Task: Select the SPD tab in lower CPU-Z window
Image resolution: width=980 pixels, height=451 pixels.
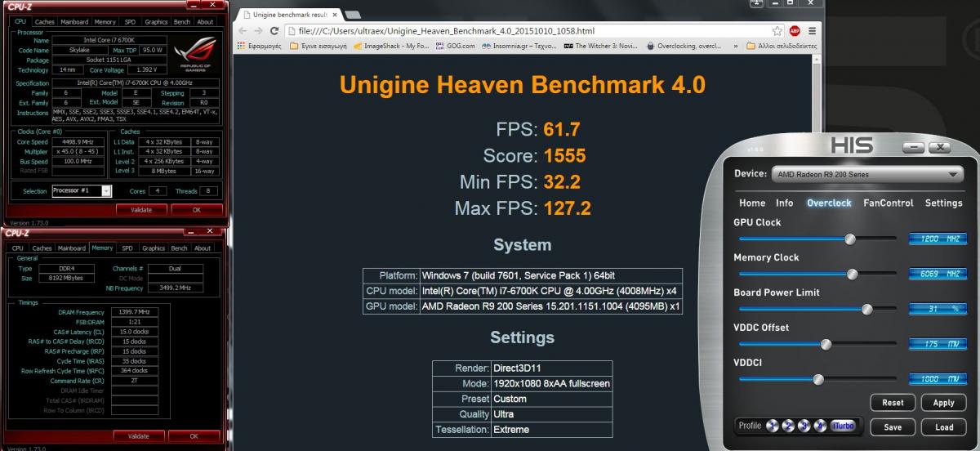Action: (127, 248)
